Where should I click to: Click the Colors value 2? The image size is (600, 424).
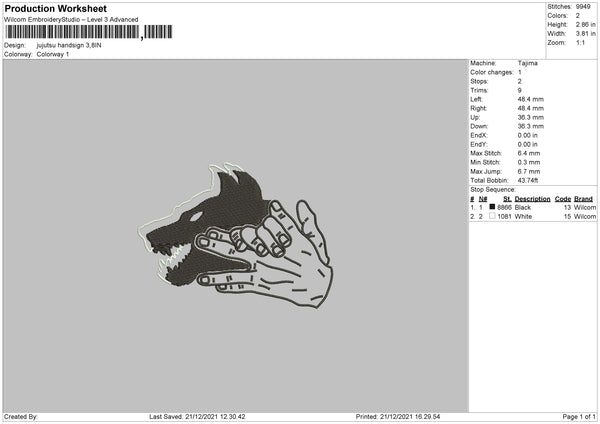click(x=578, y=16)
